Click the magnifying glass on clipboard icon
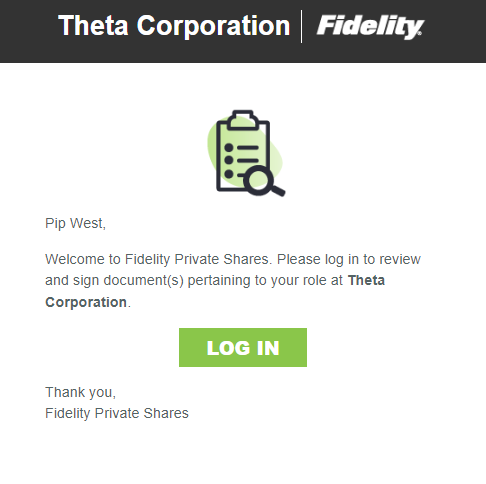This screenshot has height=484, width=486. [x=264, y=181]
